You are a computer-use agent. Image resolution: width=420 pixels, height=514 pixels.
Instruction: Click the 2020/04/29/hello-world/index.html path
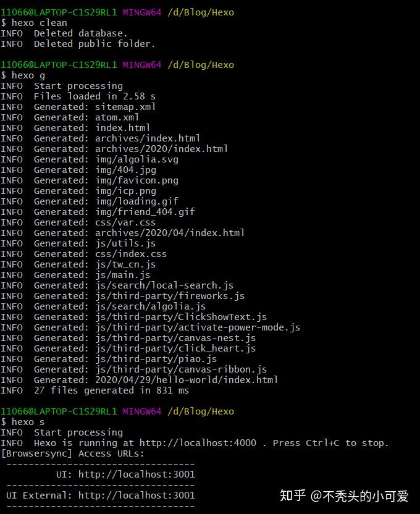(x=187, y=380)
